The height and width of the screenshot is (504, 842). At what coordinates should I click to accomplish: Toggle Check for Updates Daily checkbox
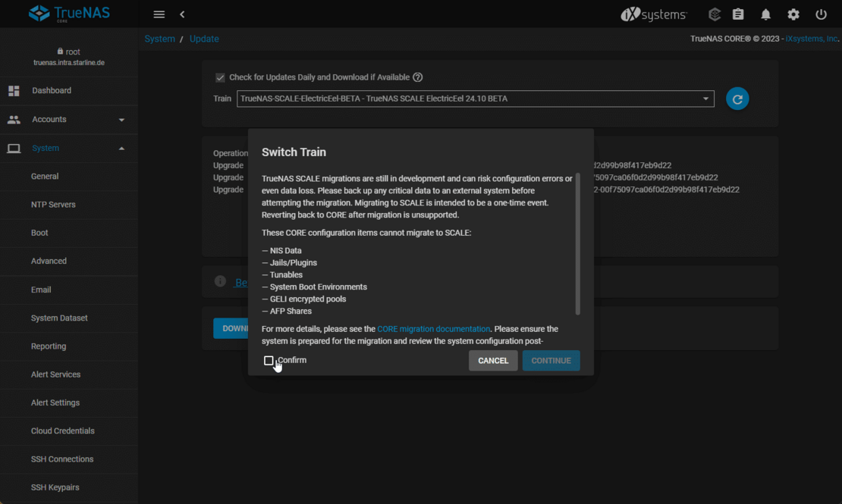pyautogui.click(x=220, y=77)
